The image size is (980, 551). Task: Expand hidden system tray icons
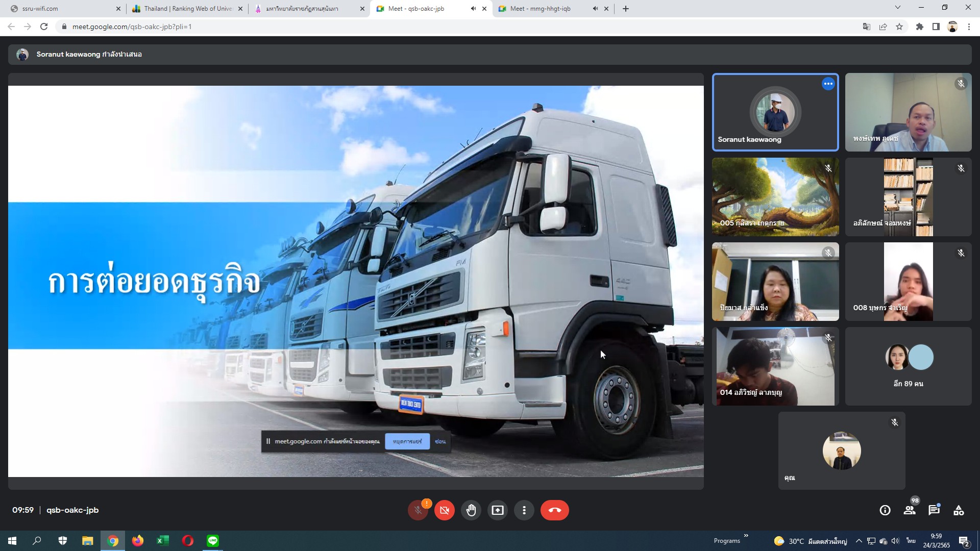pyautogui.click(x=859, y=541)
